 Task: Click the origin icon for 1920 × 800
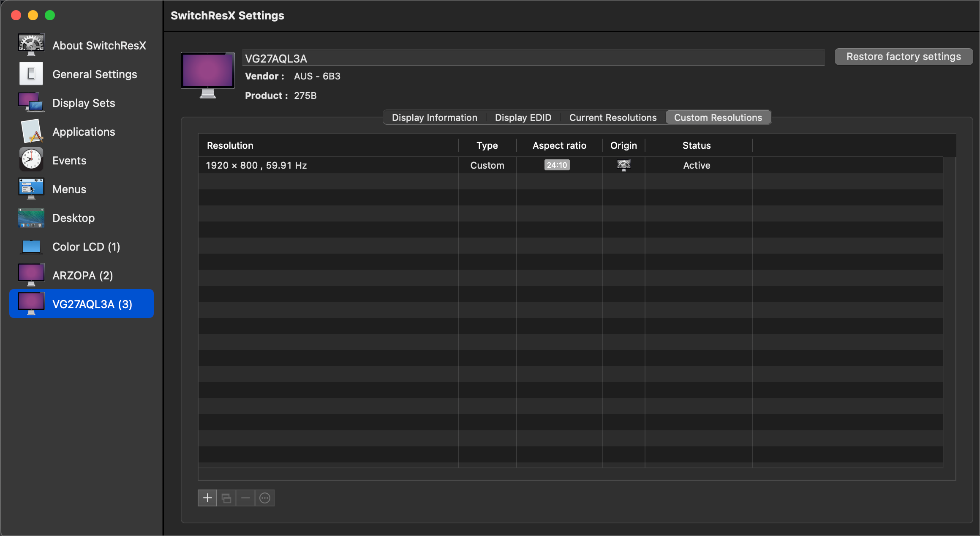click(x=624, y=165)
